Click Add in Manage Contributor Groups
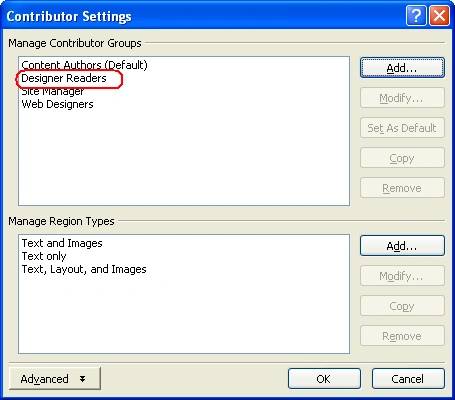This screenshot has width=455, height=400. pos(402,68)
